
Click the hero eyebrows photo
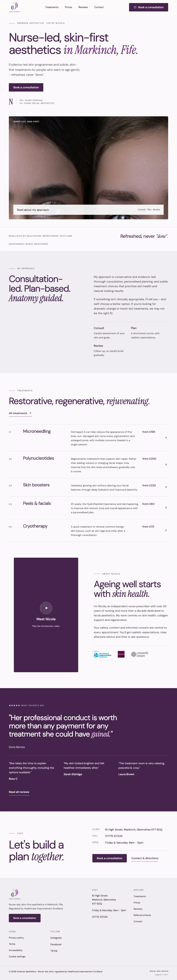click(88, 168)
